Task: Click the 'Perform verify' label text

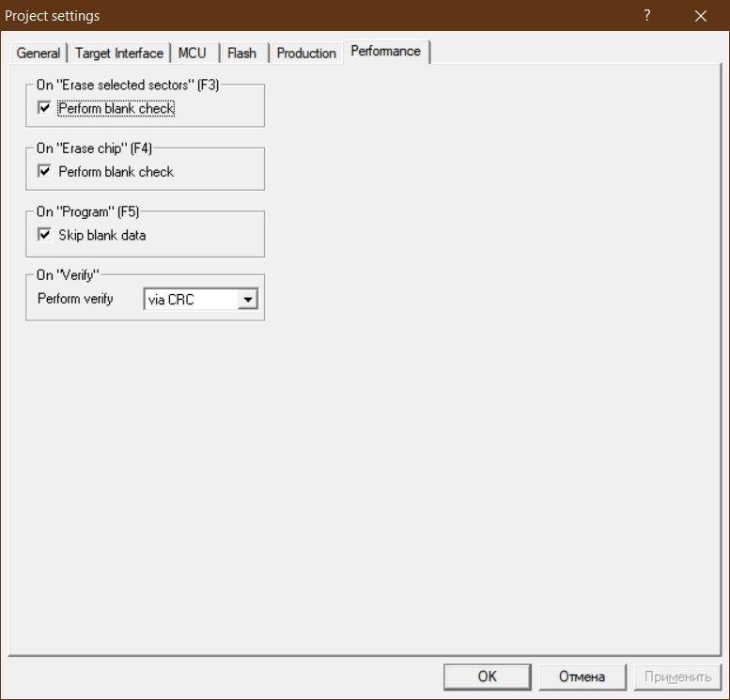Action: [x=75, y=299]
